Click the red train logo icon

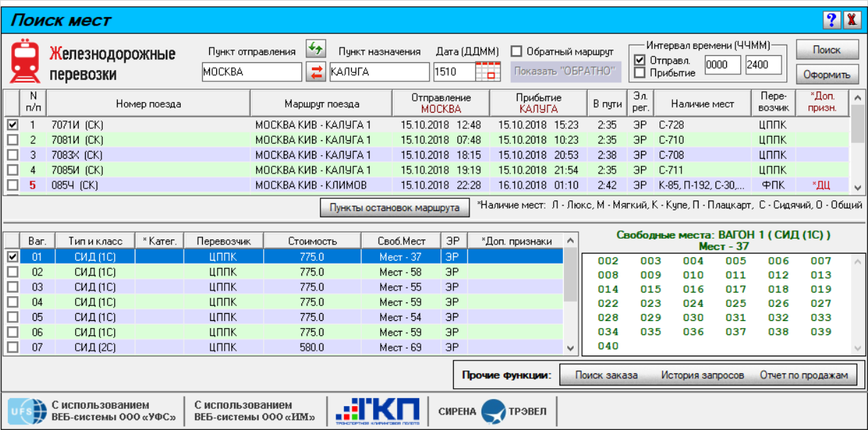pos(26,62)
